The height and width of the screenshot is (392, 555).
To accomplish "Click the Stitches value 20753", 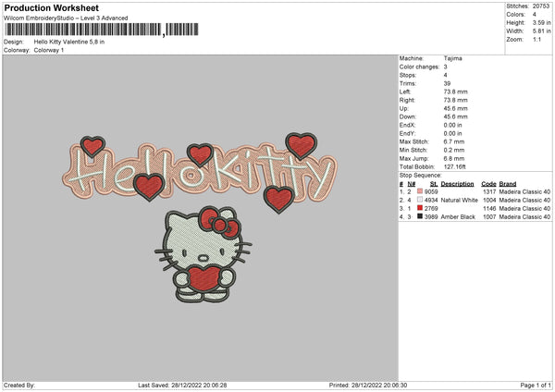I will tap(541, 6).
